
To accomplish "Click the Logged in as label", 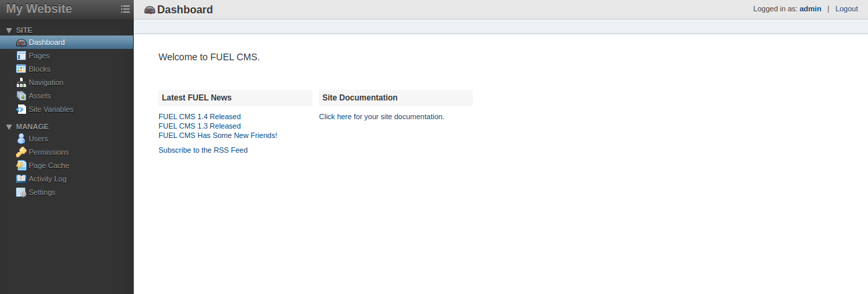I will 775,9.
